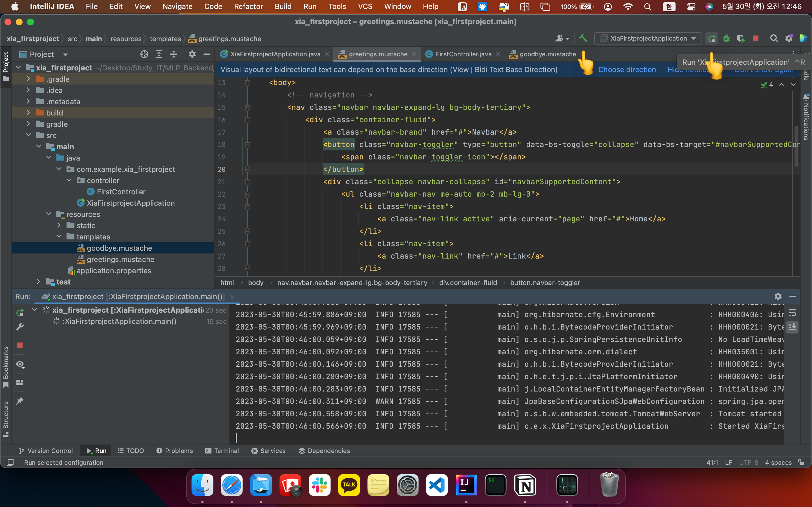Click the editor vertical scrollbar thumb
This screenshot has height=507, width=812.
click(x=796, y=146)
